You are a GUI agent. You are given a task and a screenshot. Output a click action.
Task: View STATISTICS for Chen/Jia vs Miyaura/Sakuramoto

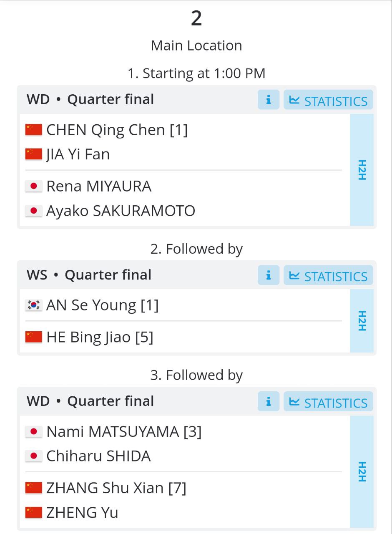click(328, 100)
